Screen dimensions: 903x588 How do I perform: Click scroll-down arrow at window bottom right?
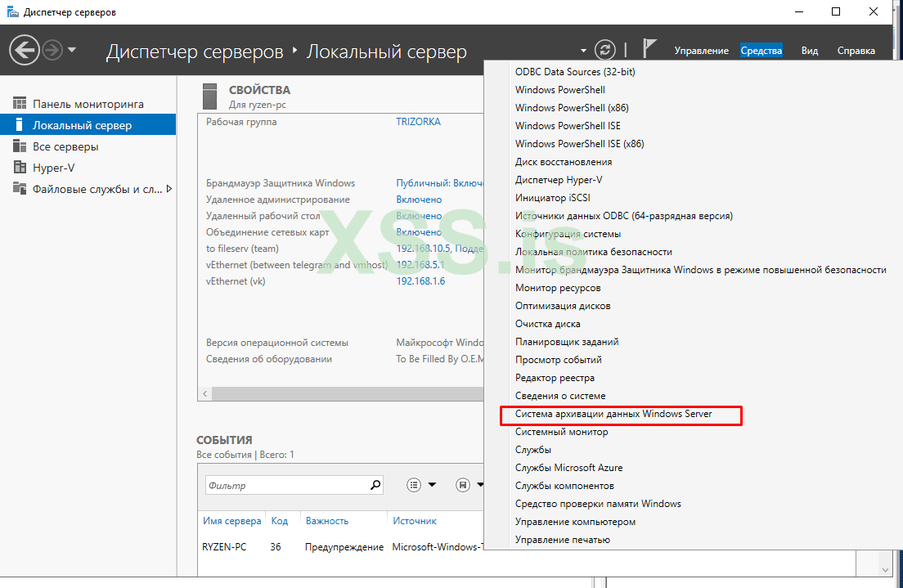[x=885, y=570]
